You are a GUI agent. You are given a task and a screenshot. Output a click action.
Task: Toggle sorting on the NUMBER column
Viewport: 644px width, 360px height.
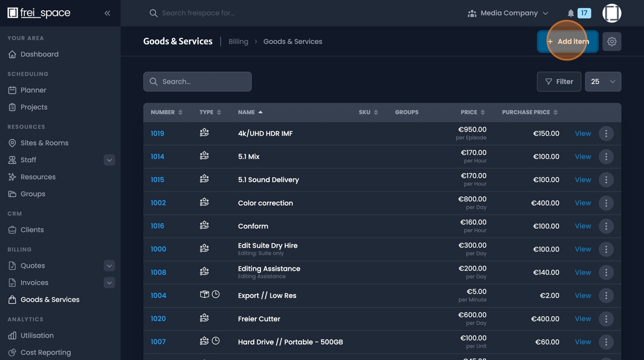pos(181,112)
